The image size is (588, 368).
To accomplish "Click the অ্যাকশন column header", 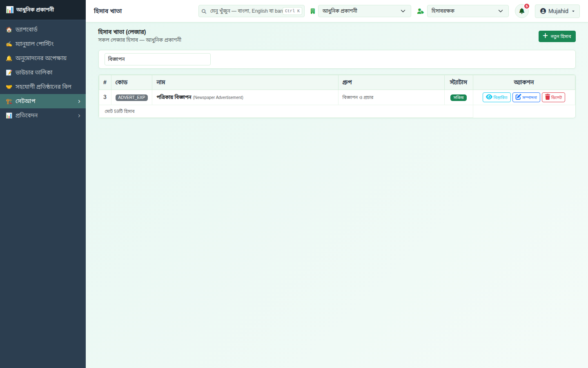I will coord(524,83).
